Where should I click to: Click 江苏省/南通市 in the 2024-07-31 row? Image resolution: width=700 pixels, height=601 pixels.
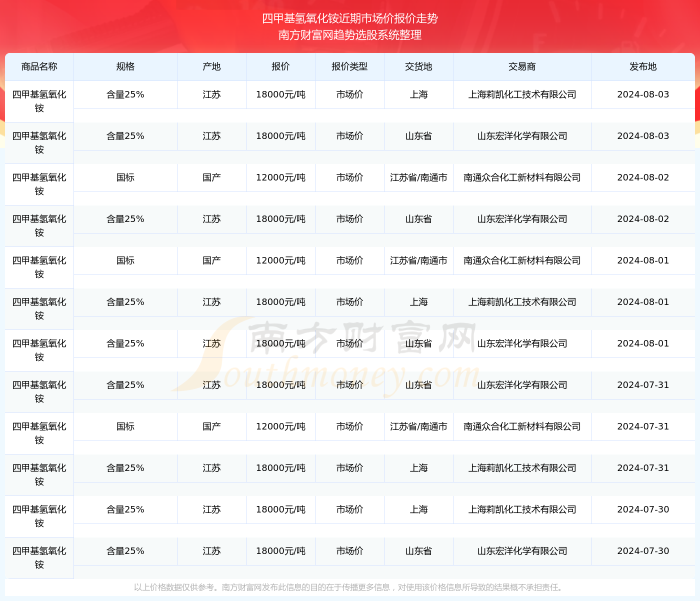[x=418, y=426]
